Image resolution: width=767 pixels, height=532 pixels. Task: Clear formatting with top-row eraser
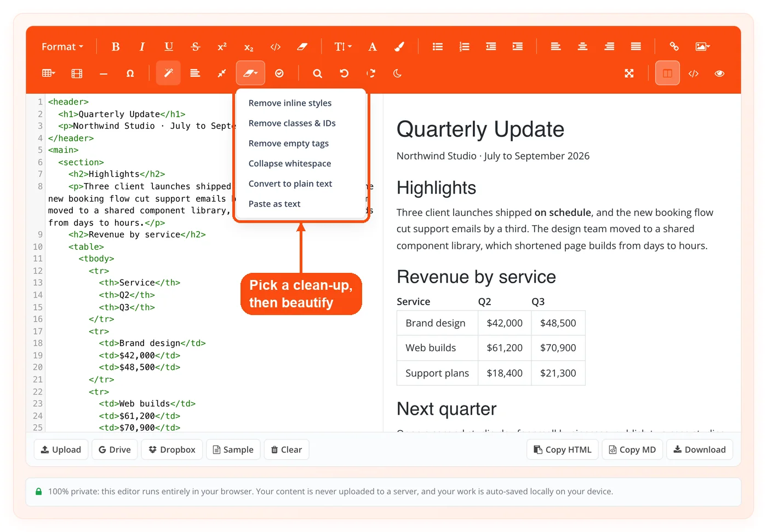click(302, 47)
